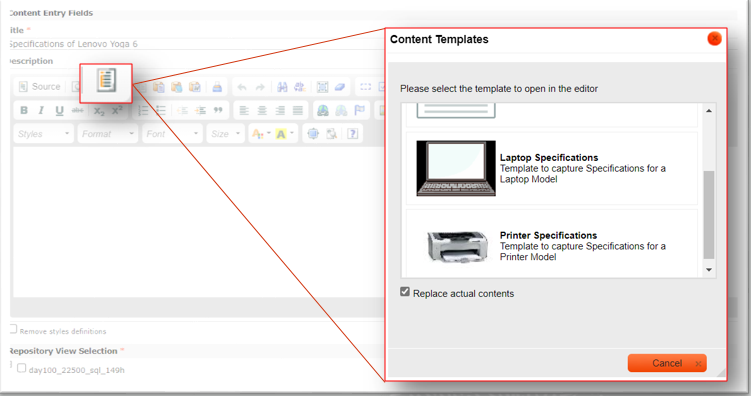
Task: Click the Insert Link globe icon
Action: tap(323, 111)
